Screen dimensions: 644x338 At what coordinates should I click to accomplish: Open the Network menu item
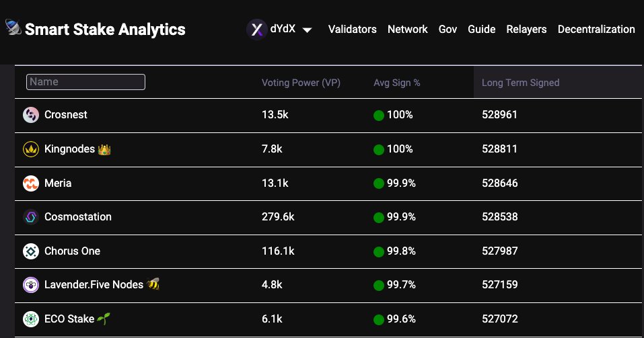pyautogui.click(x=407, y=29)
